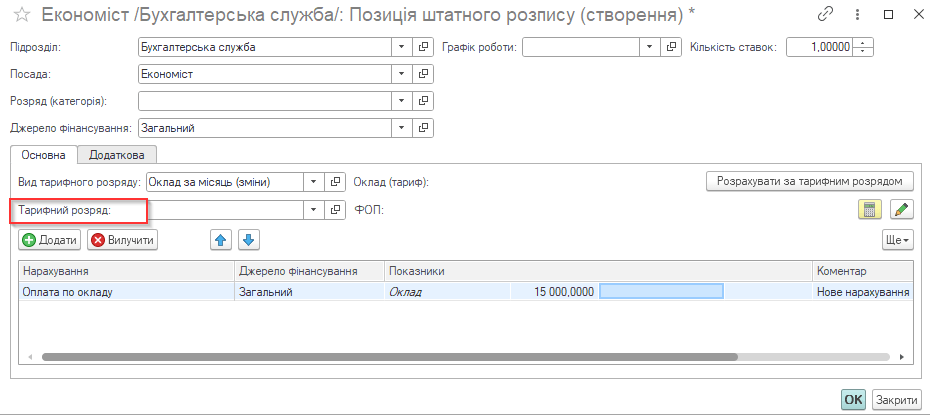Click the Підрозділ field with Бухгалтерська служба

tap(265, 47)
